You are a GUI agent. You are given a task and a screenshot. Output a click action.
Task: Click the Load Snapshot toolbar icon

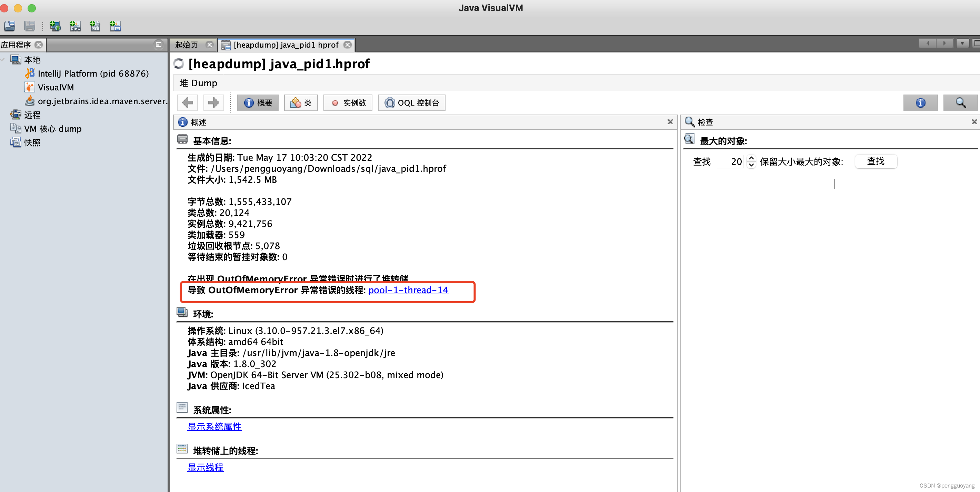(x=9, y=26)
